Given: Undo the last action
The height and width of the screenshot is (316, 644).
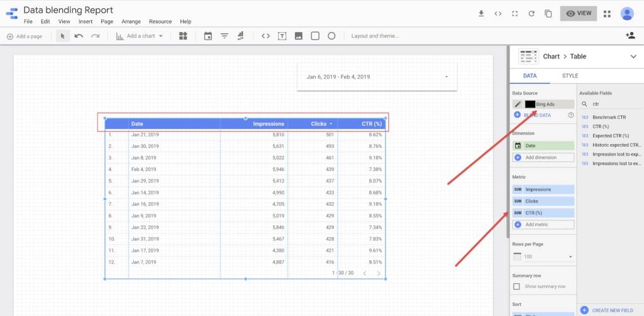Looking at the screenshot, I should click(x=79, y=36).
